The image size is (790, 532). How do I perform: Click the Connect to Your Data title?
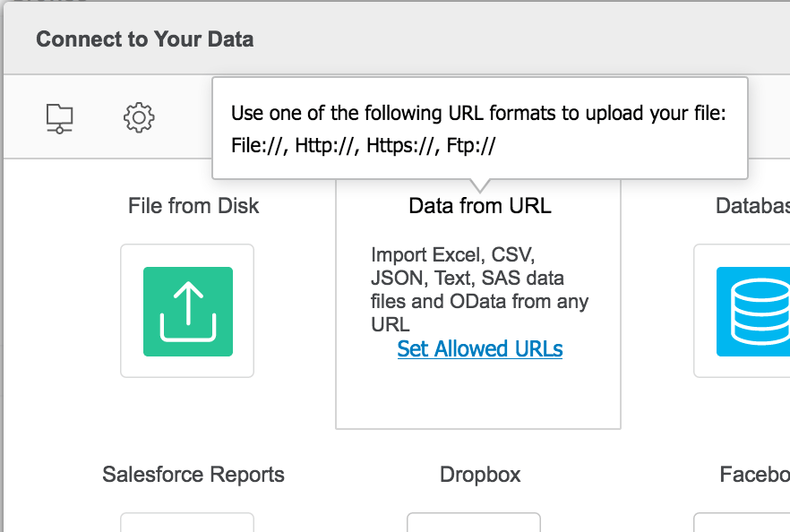[144, 39]
